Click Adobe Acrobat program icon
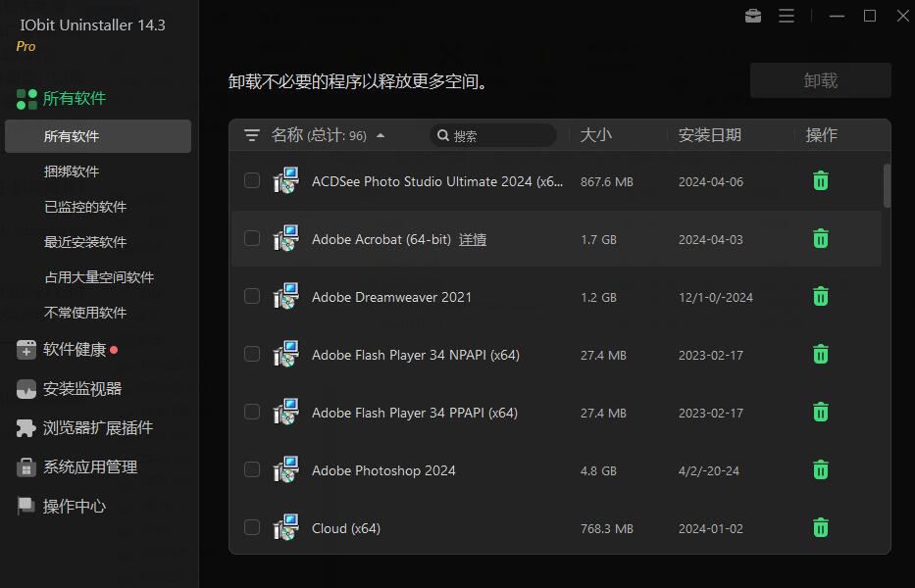The image size is (915, 588). pyautogui.click(x=286, y=238)
